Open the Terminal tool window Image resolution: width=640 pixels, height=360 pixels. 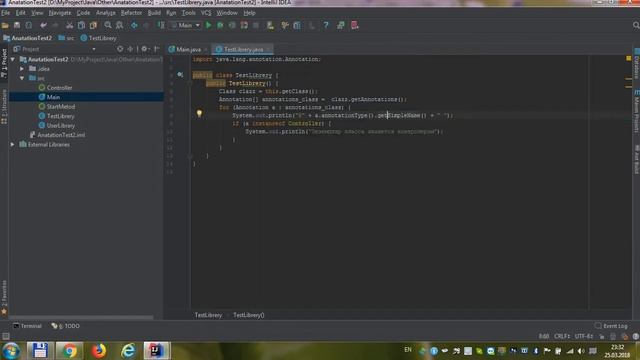pos(27,326)
